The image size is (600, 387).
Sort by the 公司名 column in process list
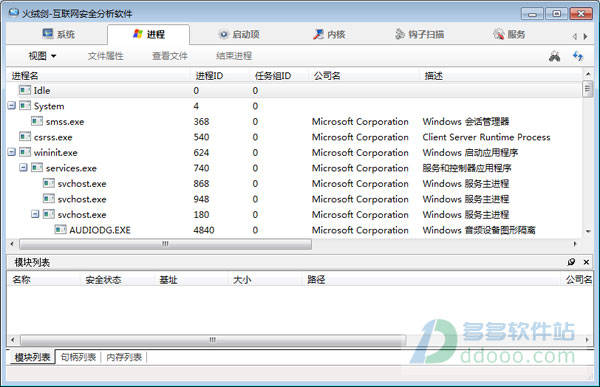[364, 76]
